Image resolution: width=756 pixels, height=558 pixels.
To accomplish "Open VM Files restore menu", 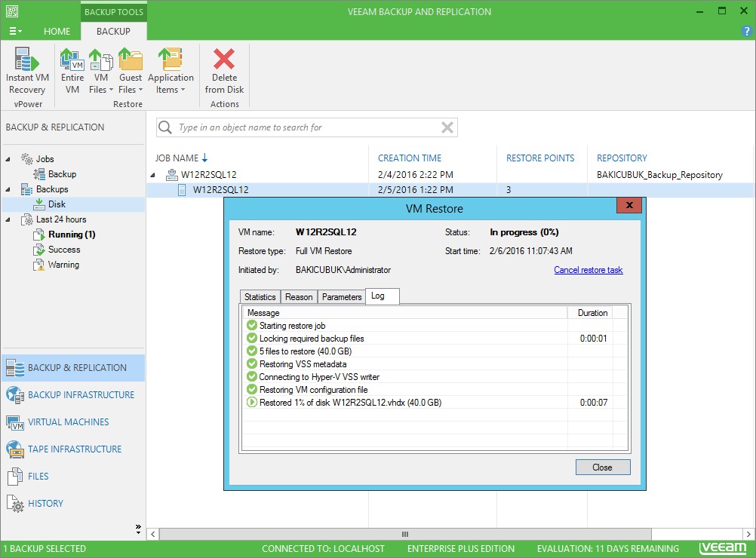I will 101,71.
